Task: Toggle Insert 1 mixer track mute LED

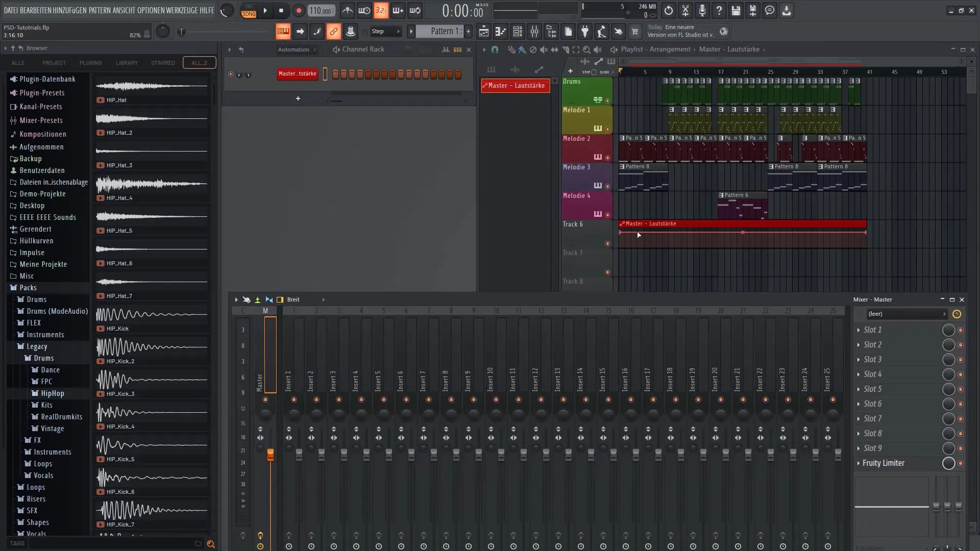Action: tap(294, 399)
